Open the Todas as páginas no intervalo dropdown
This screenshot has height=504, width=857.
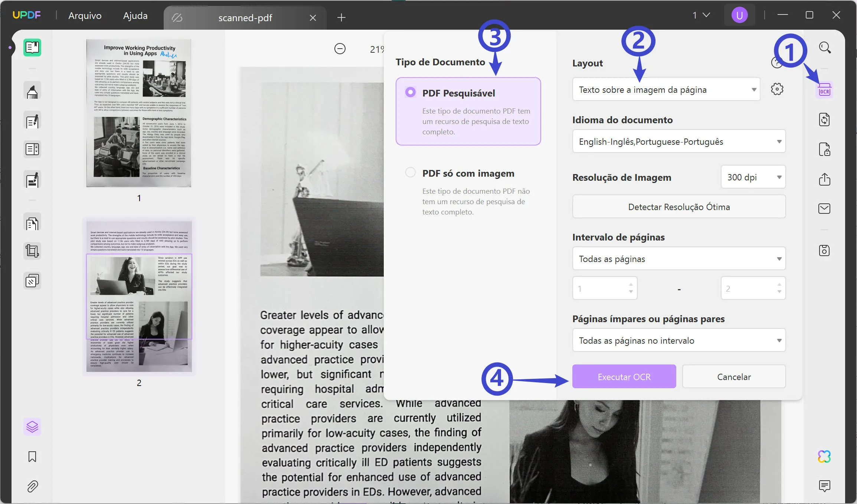pyautogui.click(x=679, y=340)
